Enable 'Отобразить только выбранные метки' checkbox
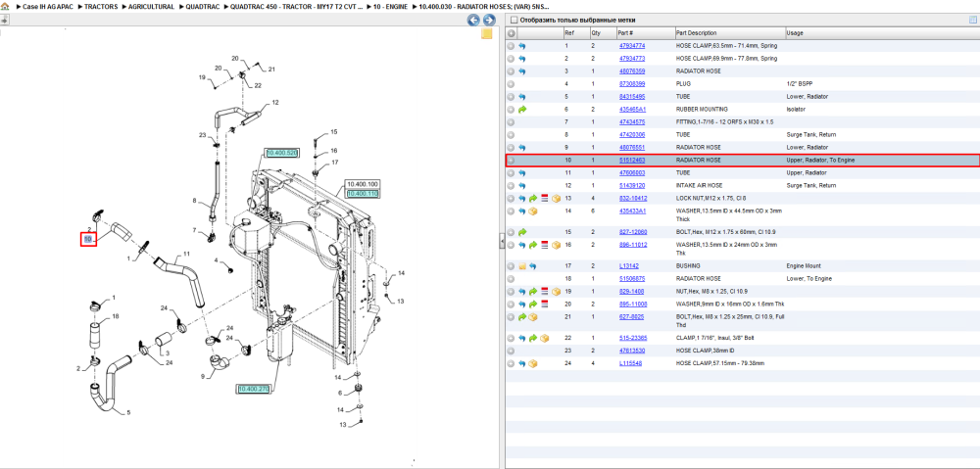This screenshot has height=469, width=980. [x=514, y=20]
